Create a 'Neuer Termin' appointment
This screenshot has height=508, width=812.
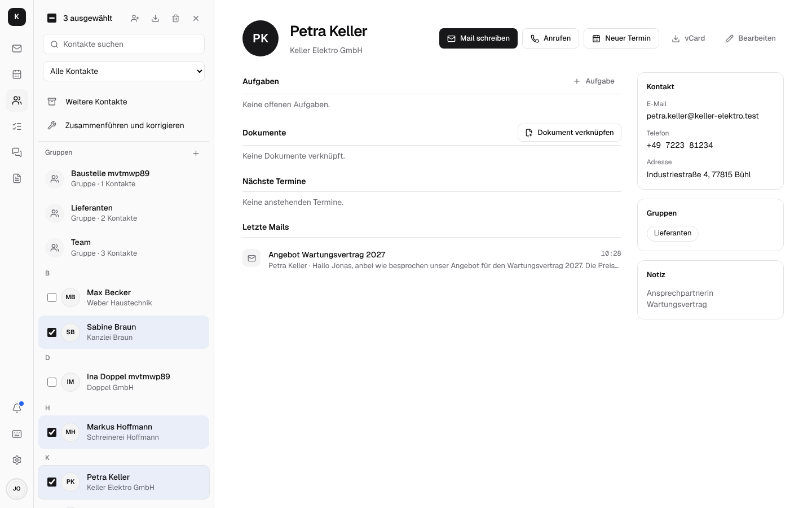621,38
